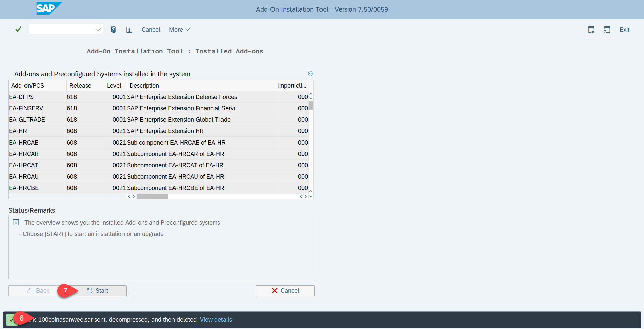
Task: Click scroll-up arrow at top of table
Action: [311, 94]
